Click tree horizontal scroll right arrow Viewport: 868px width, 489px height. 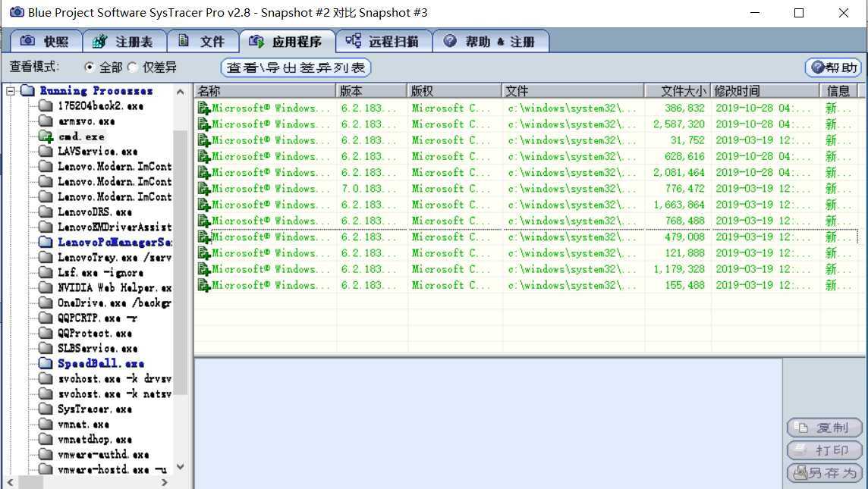pyautogui.click(x=164, y=482)
